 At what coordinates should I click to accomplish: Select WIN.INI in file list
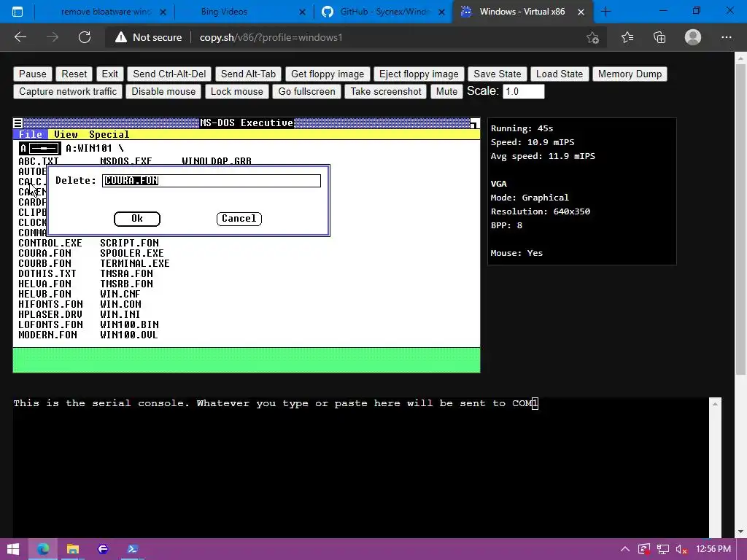(120, 315)
